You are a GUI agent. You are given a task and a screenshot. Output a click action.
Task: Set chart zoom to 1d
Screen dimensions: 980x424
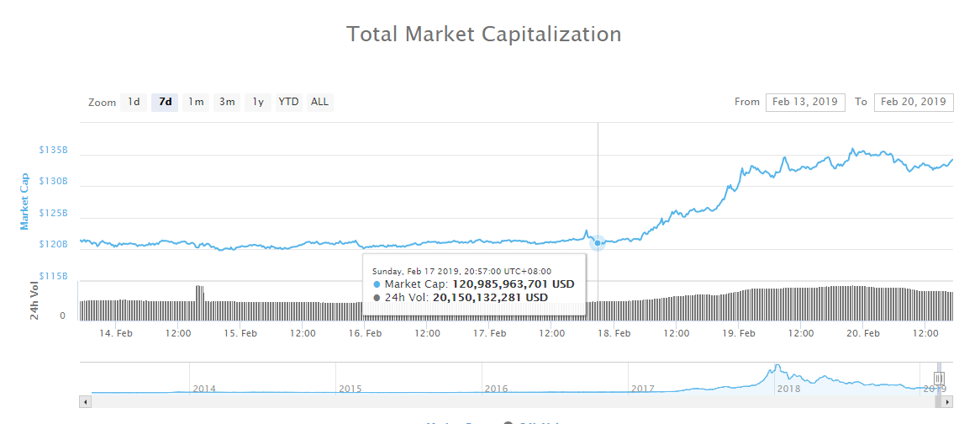133,103
